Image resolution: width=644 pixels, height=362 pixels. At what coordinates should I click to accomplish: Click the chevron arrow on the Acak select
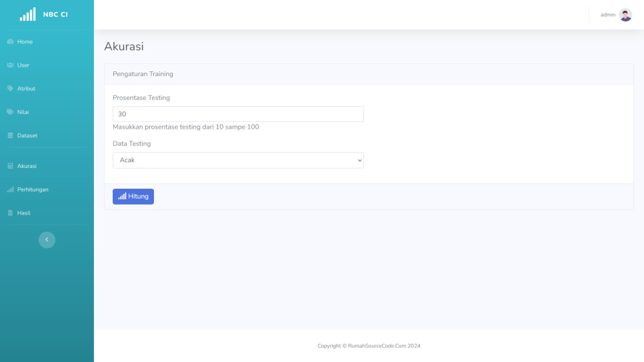point(360,160)
